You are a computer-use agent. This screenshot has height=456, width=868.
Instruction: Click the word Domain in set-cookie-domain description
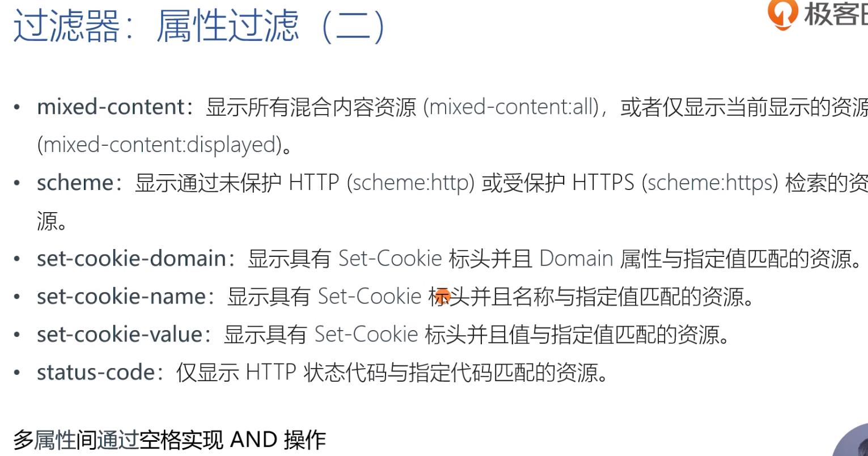click(x=576, y=259)
